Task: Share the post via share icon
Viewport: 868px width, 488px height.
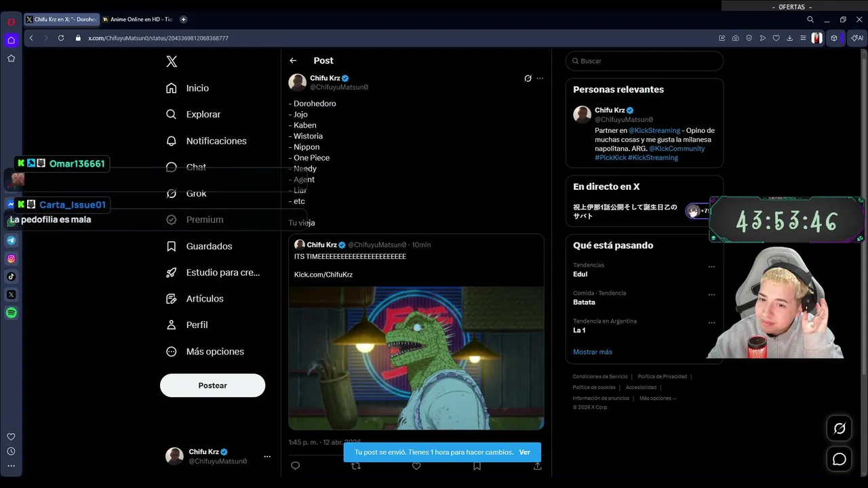Action: [x=538, y=466]
